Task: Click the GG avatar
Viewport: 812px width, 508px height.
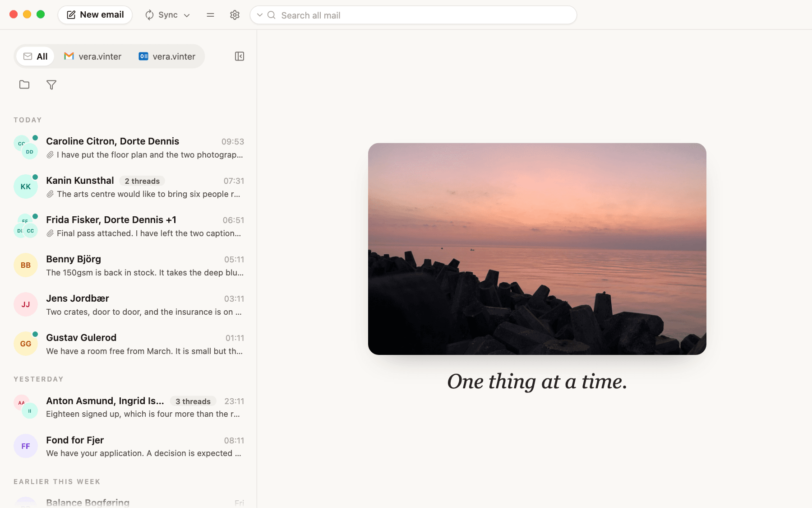Action: pos(26,344)
